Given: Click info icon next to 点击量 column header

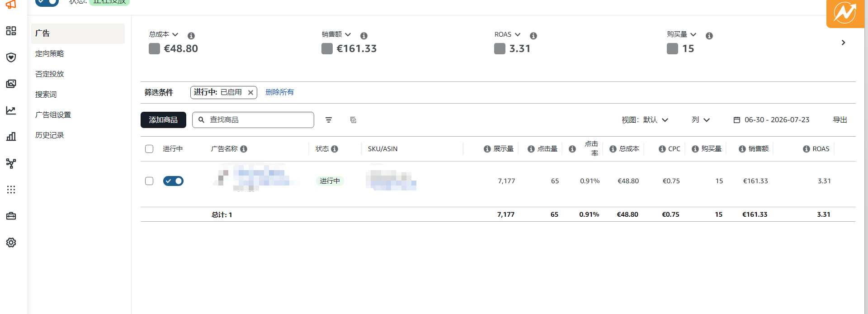Looking at the screenshot, I should tap(531, 149).
